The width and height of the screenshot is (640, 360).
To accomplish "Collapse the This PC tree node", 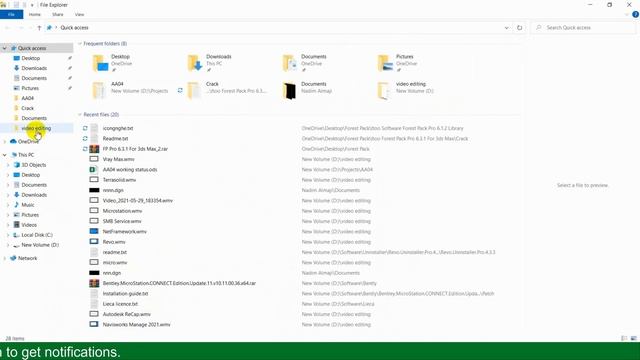I will (x=4, y=155).
